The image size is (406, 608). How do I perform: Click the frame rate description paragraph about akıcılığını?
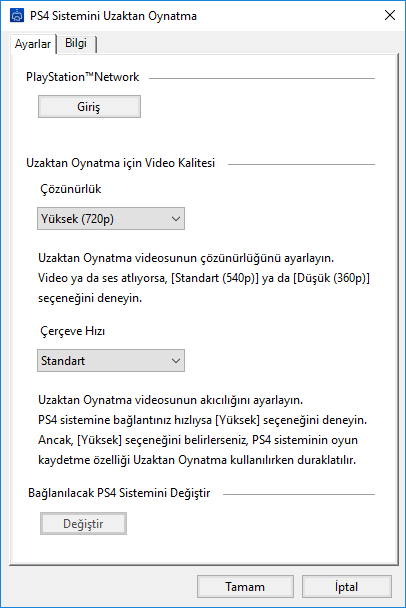[x=202, y=430]
